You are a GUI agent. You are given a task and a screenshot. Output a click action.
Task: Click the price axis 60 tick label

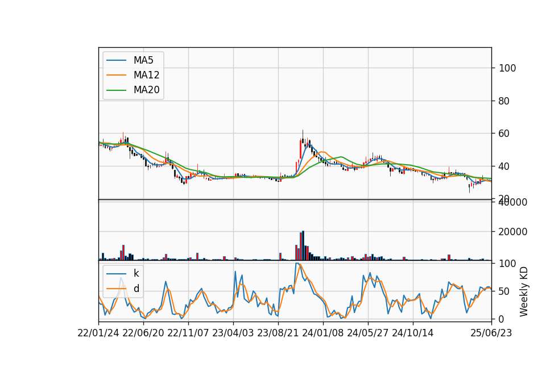pyautogui.click(x=504, y=134)
